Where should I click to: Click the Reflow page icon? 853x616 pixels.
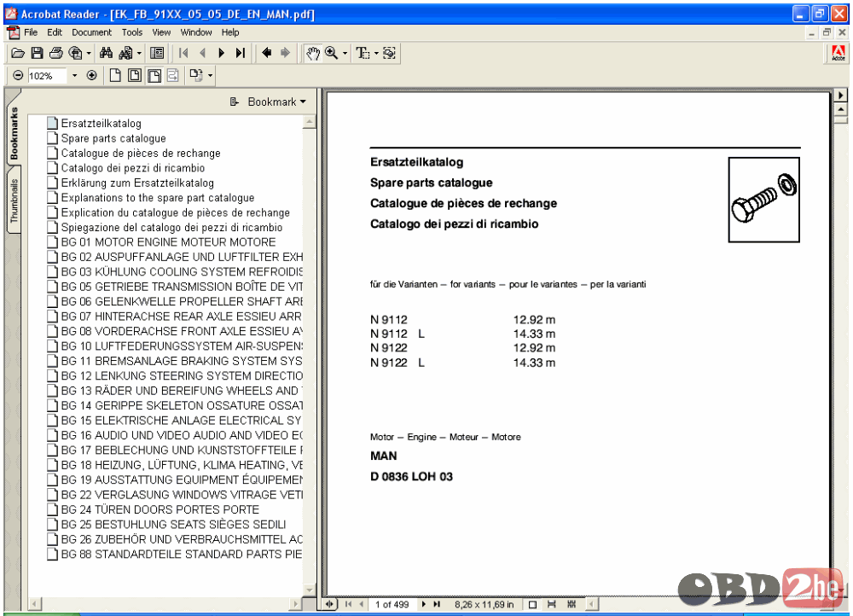(x=173, y=75)
